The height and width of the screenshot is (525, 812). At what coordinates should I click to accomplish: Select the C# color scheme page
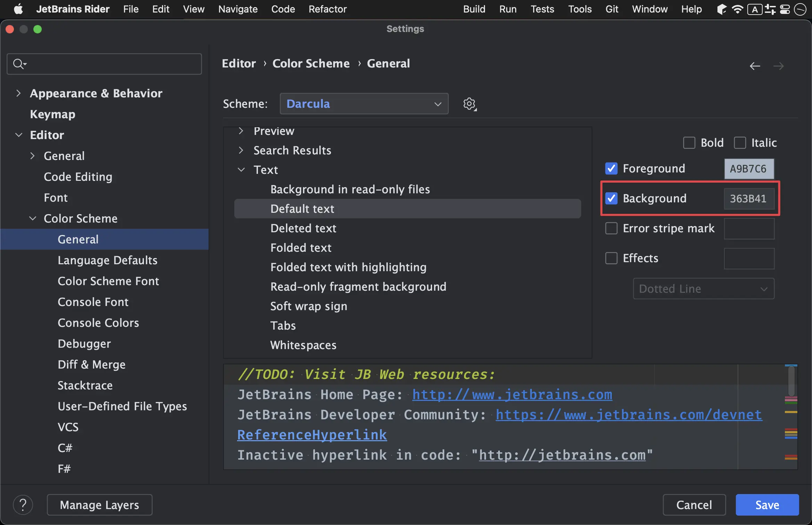[65, 448]
